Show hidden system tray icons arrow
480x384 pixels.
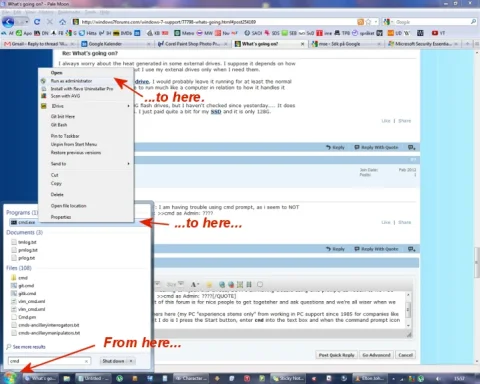tap(393, 378)
